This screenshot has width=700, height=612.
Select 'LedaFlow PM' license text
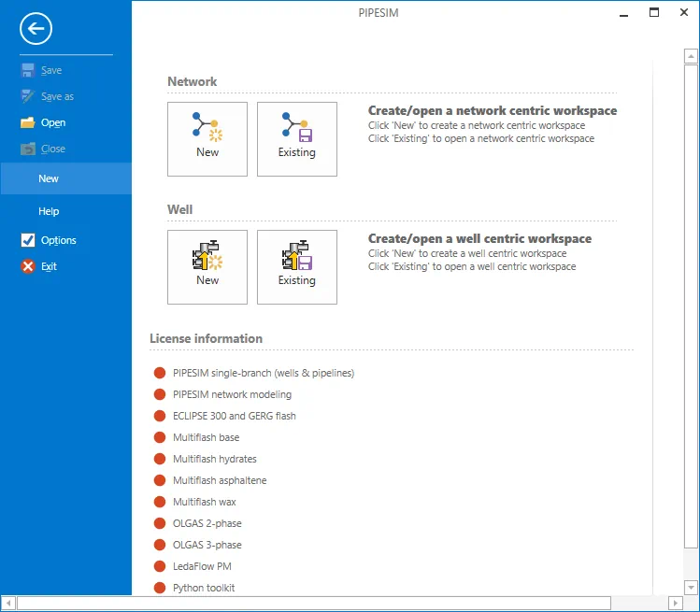click(x=202, y=566)
